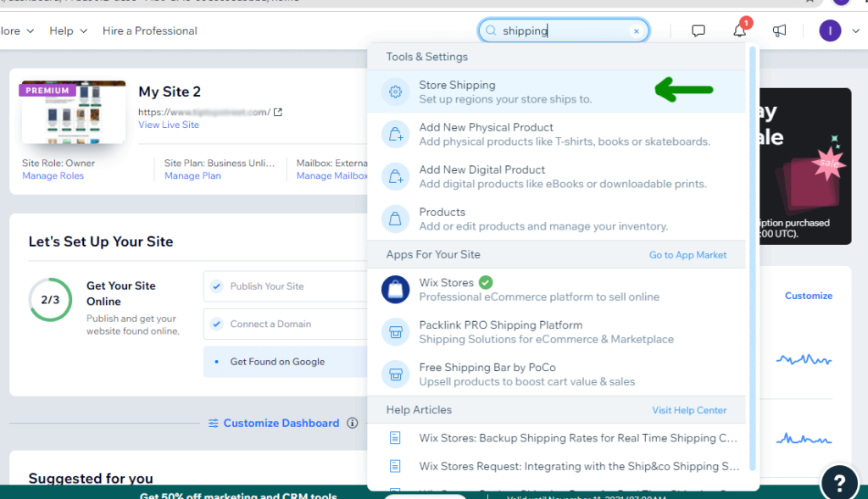Click the Add New Physical Product bag icon

click(395, 135)
